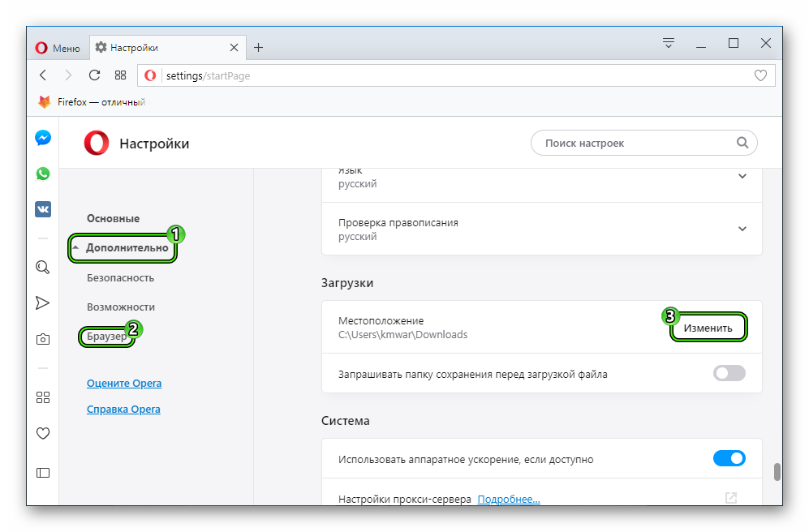Go forward to the next page

68,75
